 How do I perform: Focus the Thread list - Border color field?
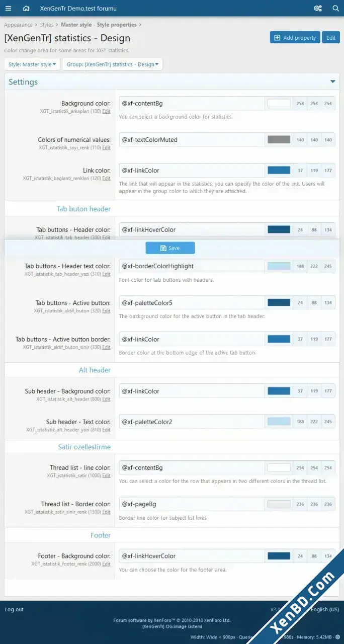click(x=192, y=504)
